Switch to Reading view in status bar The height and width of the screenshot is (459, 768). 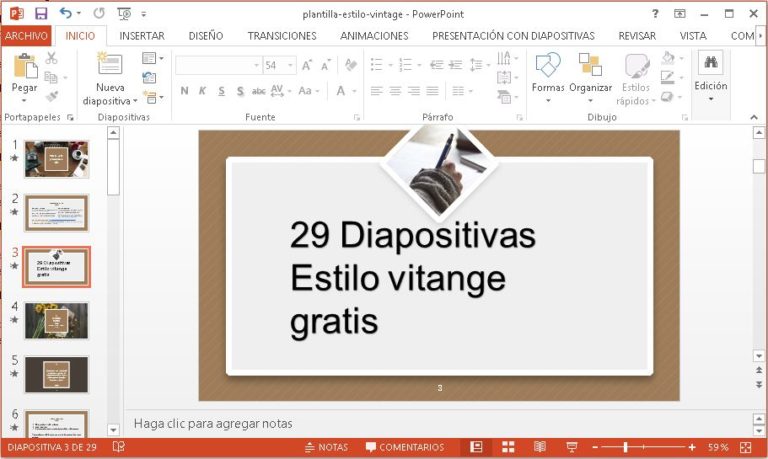(540, 447)
